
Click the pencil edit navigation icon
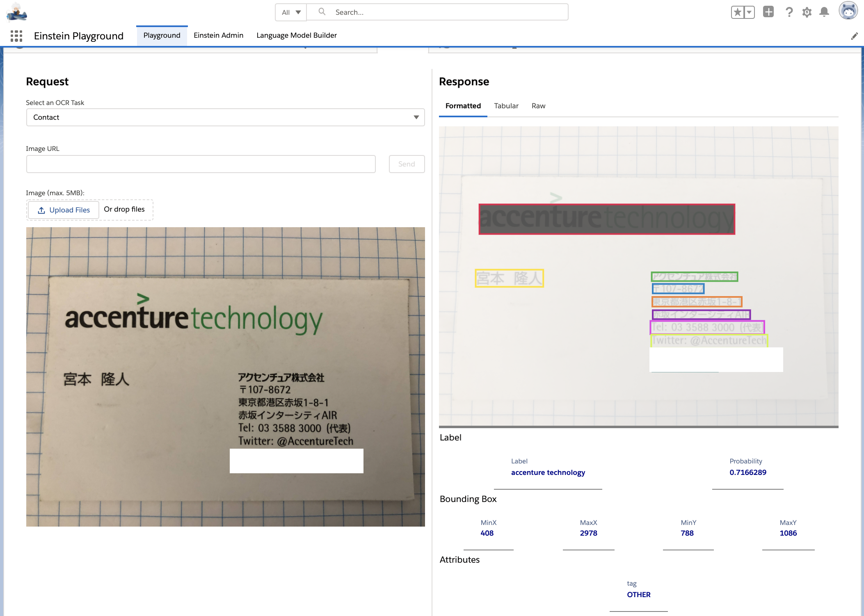[x=854, y=36]
